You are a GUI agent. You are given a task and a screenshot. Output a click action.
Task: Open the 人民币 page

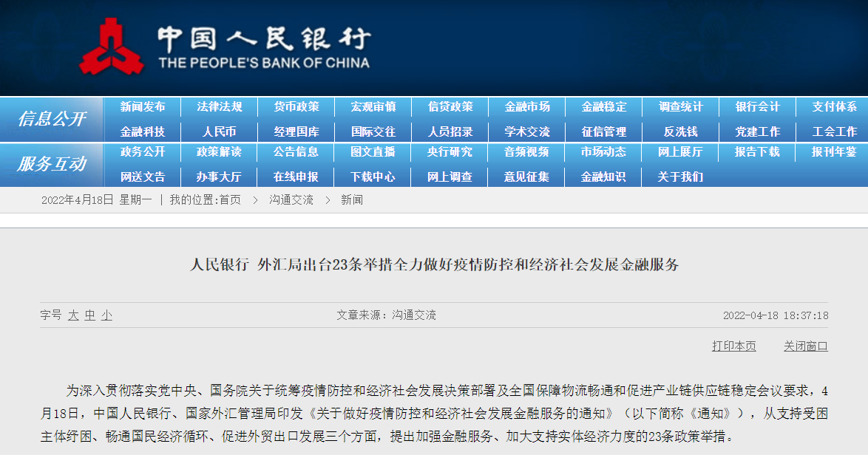point(219,131)
